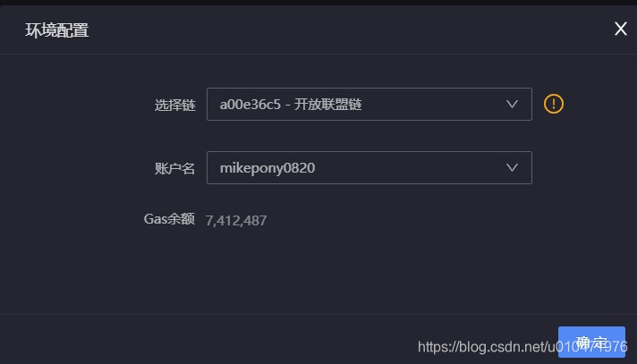
Task: Select the mikepony0820 account text
Action: (x=268, y=168)
